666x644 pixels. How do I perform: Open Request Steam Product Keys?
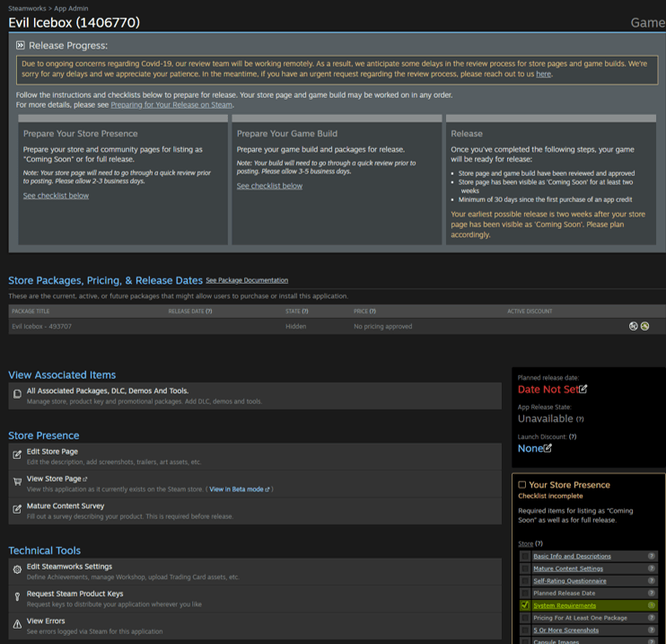(75, 594)
